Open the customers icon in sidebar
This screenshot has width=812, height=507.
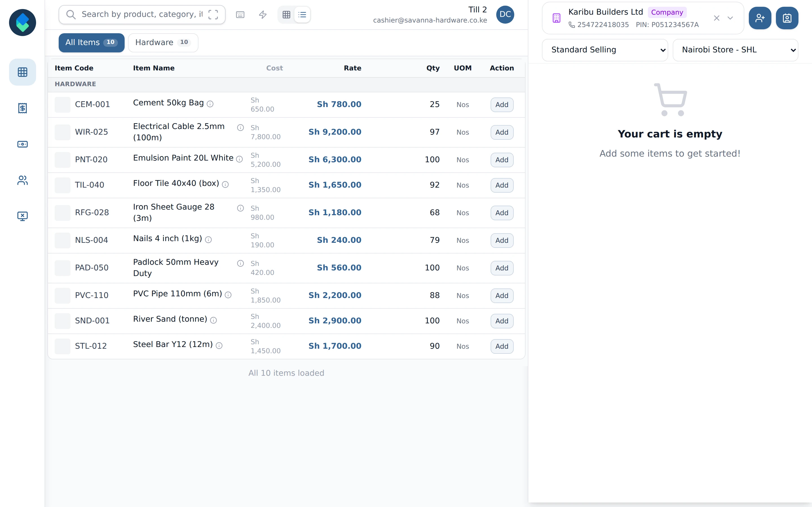(x=23, y=180)
